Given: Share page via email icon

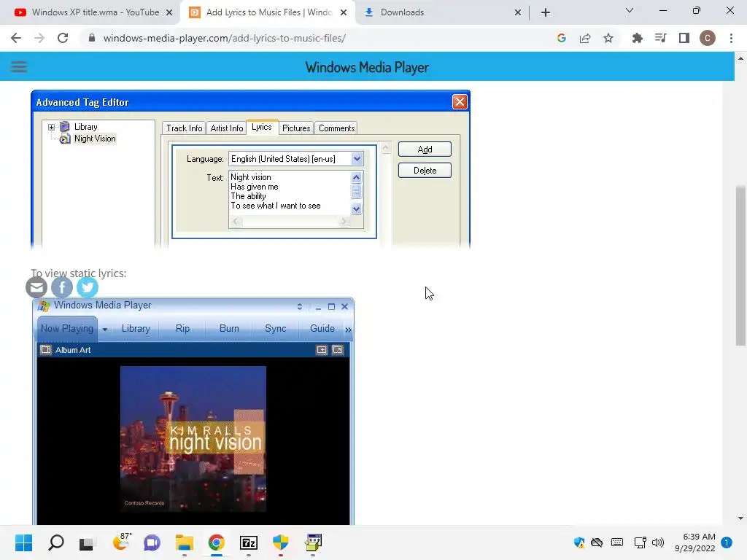Looking at the screenshot, I should (x=36, y=287).
